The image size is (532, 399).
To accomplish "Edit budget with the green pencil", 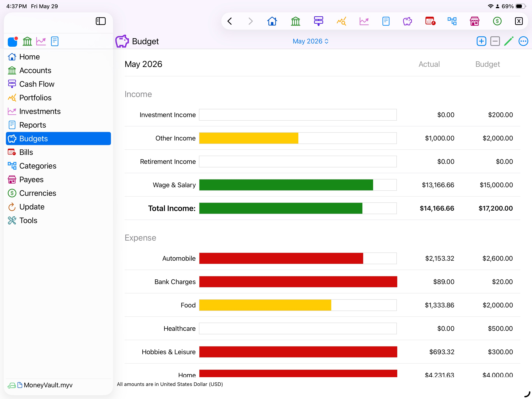I will [x=509, y=41].
